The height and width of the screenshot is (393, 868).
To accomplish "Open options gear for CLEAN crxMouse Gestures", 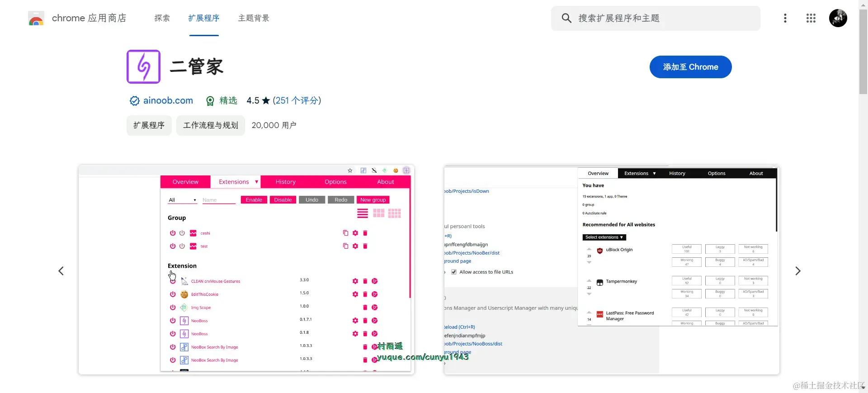I will click(355, 281).
